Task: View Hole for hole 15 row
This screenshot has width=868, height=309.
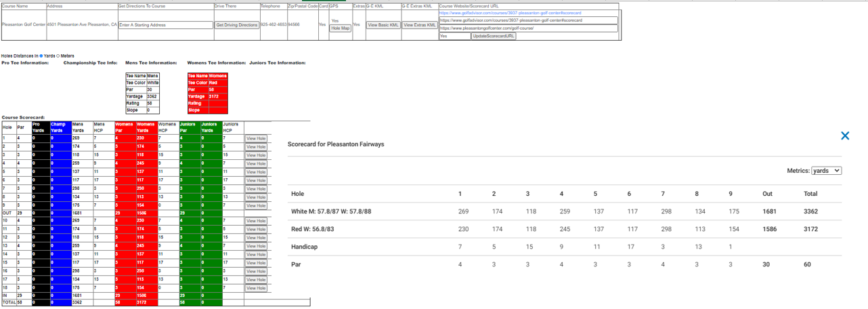Action: [256, 263]
